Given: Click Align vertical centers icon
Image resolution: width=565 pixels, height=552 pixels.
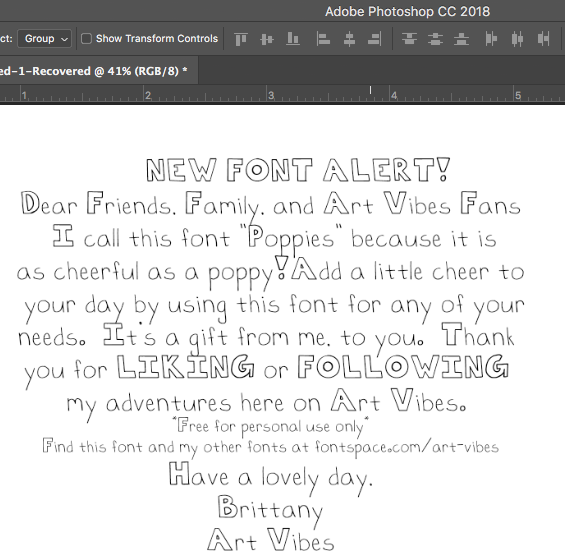Looking at the screenshot, I should (267, 39).
